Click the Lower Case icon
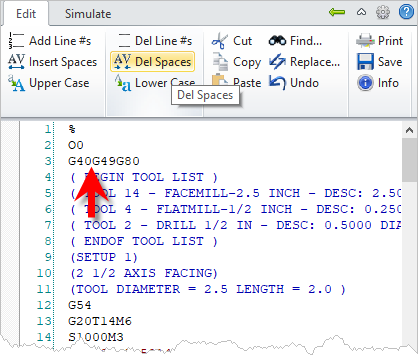Screen dimensions: 418x363 (123, 83)
